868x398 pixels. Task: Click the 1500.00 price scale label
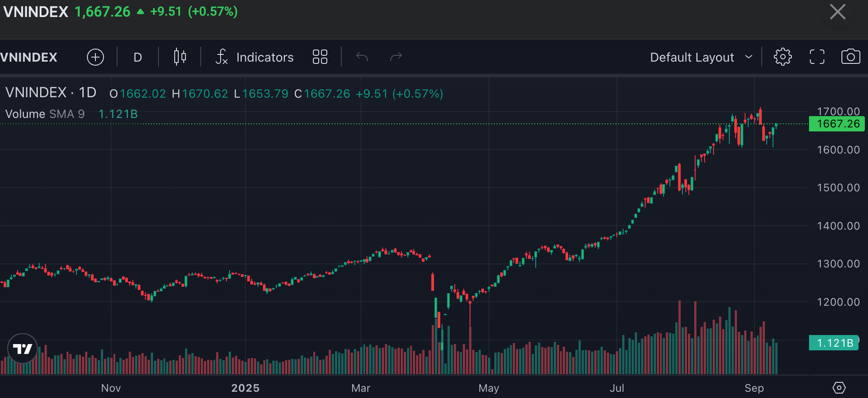(838, 188)
